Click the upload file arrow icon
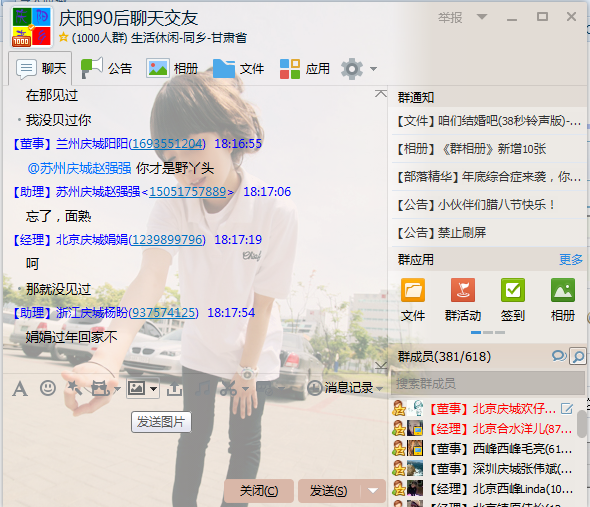The height and width of the screenshot is (507, 590). click(x=174, y=388)
